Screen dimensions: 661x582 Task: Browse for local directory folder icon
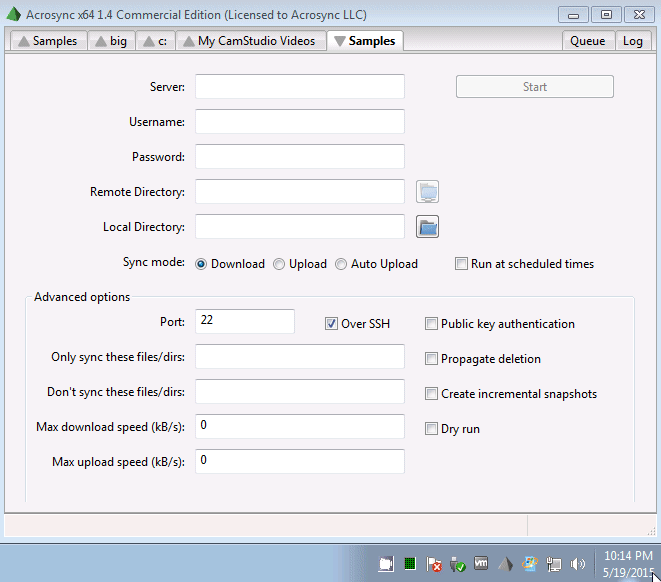(427, 227)
